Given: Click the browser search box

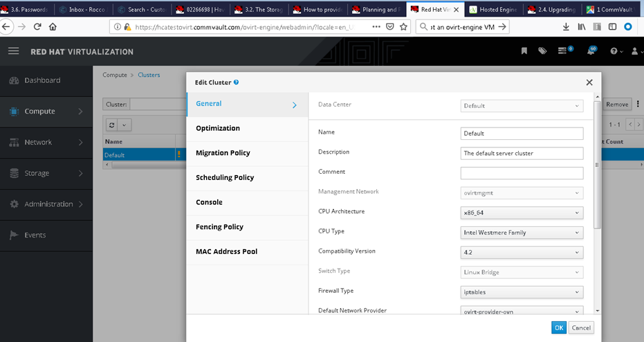Looking at the screenshot, I should tap(463, 27).
